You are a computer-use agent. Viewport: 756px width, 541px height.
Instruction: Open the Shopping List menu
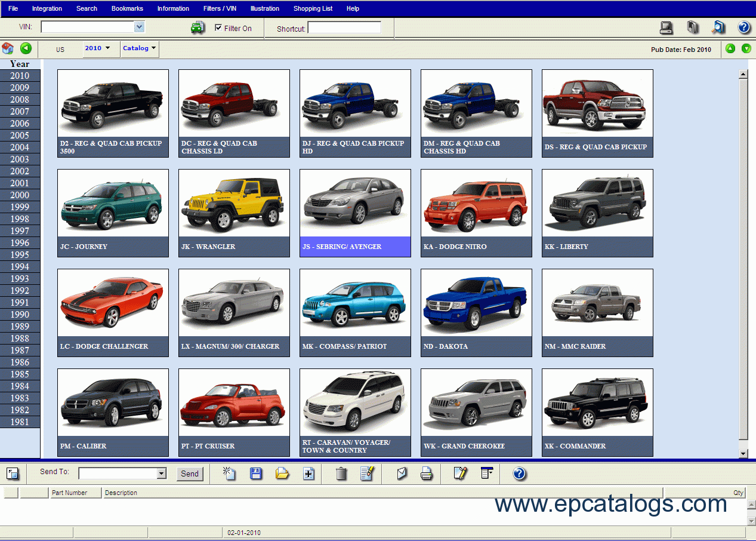[x=313, y=8]
